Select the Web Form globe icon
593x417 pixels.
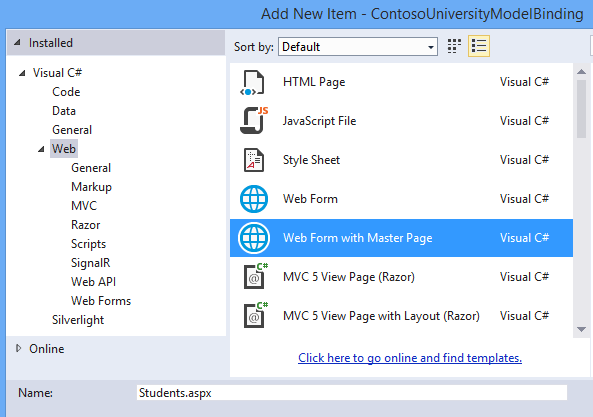(x=254, y=199)
